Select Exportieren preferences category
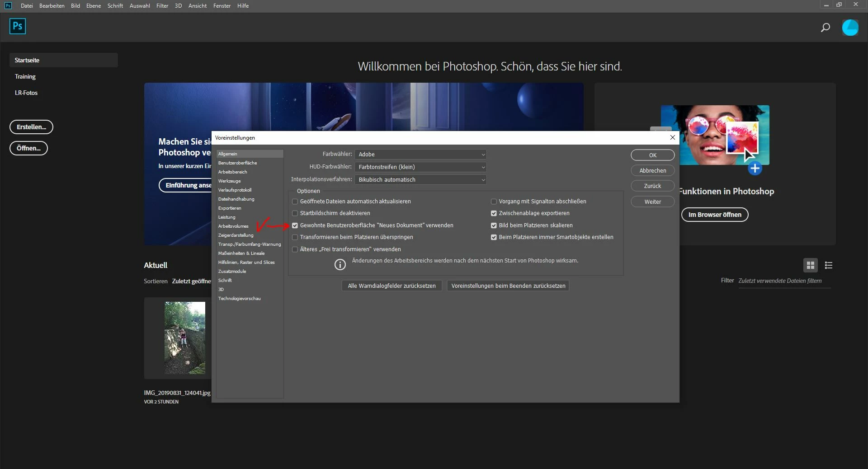Image resolution: width=868 pixels, height=469 pixels. coord(250,208)
